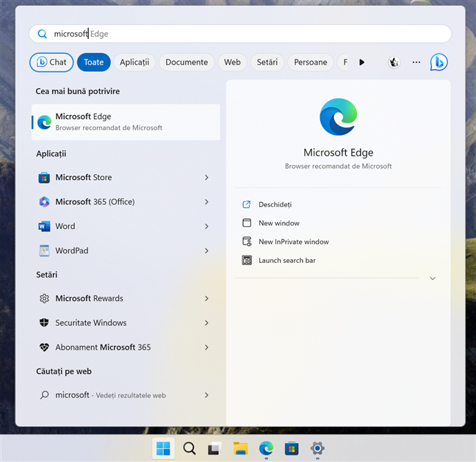Viewport: 476px width, 462px height.
Task: Expand Microsoft 365 (Office) result chevron
Action: click(x=206, y=202)
